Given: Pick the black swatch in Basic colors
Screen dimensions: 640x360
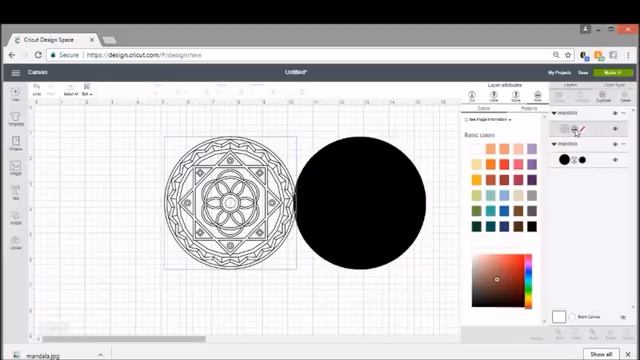Looking at the screenshot, I should [532, 227].
